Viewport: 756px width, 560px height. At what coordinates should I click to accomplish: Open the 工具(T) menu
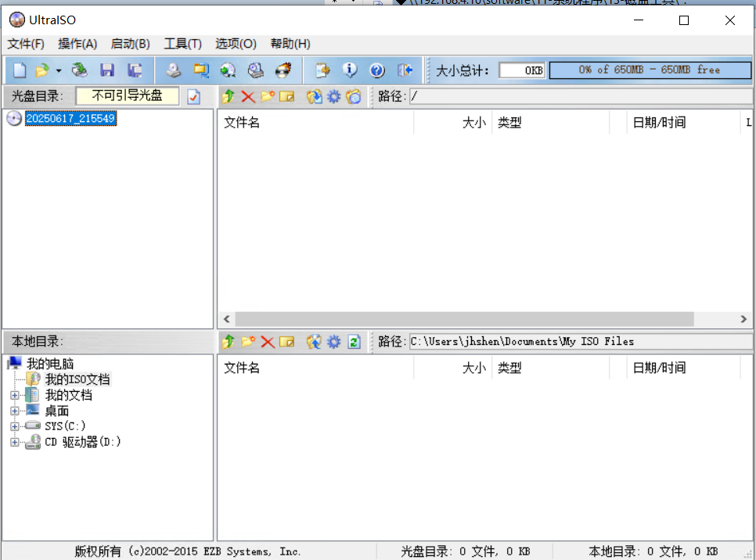click(182, 44)
